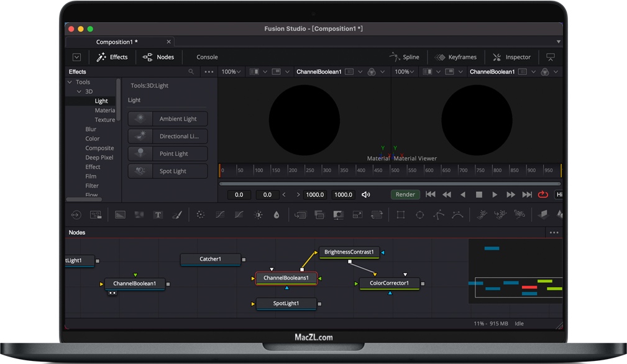Add a Blur drop-shaped tool
Viewport: 627px width, 364px height.
point(277,215)
